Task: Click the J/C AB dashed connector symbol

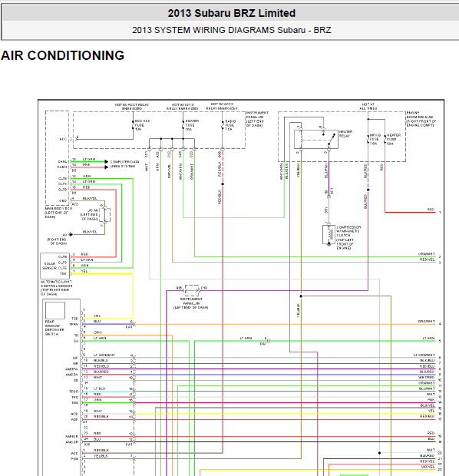Action: (x=104, y=215)
